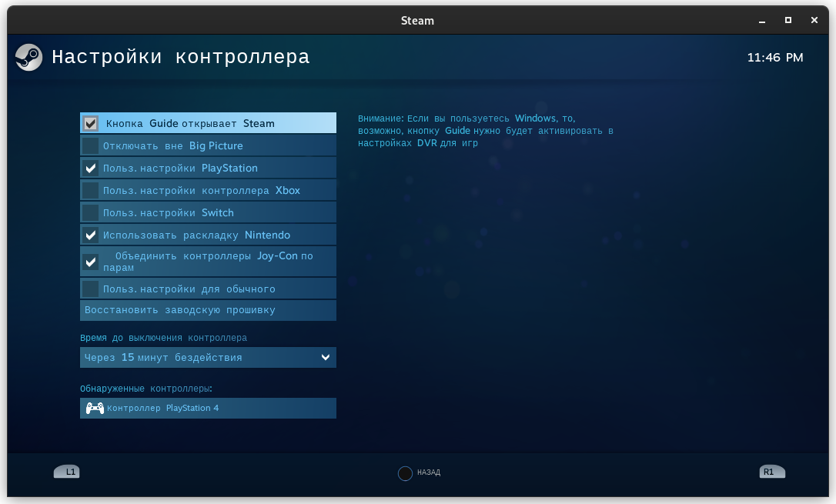
Task: Enable 'Польз. настройки для обычного' checkbox
Action: pos(91,289)
